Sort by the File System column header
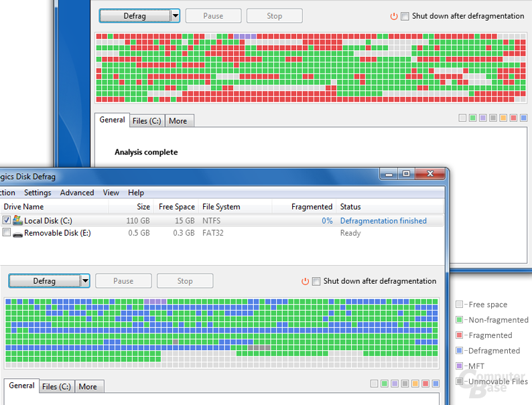The image size is (532, 405). [235, 207]
